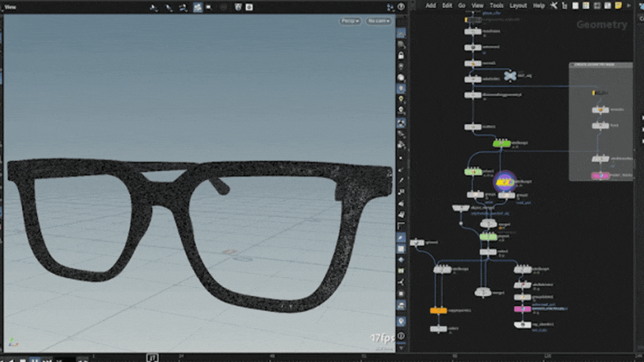Click the highlighted fourth icon in viewport top toolbar
Image resolution: width=644 pixels, height=362 pixels.
point(197,7)
